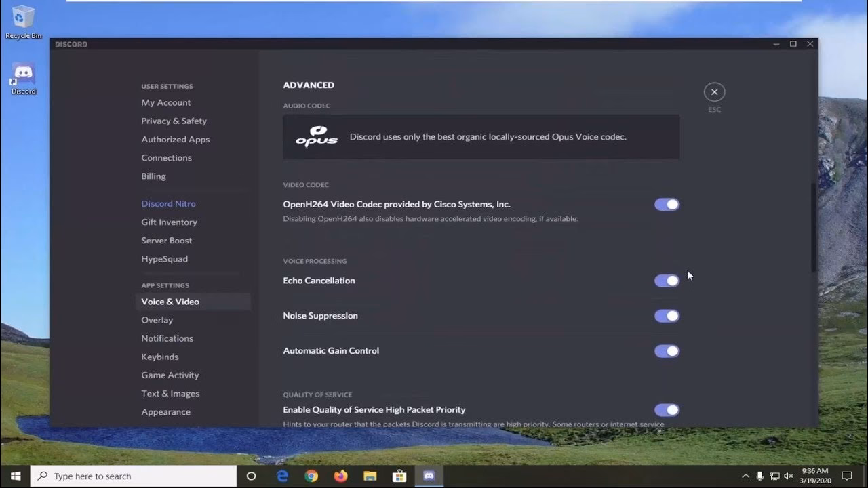Open Microsoft Store from the taskbar
Image resolution: width=868 pixels, height=488 pixels.
399,476
